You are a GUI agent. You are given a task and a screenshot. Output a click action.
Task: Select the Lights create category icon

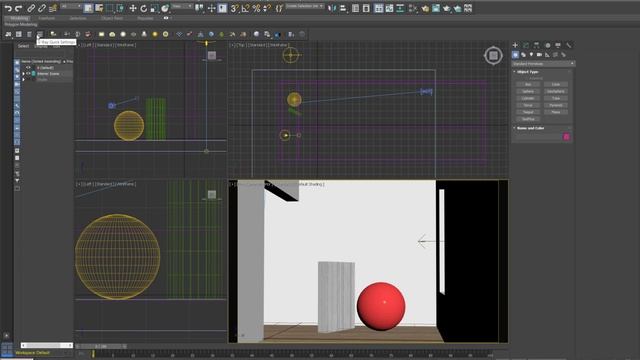coord(531,55)
